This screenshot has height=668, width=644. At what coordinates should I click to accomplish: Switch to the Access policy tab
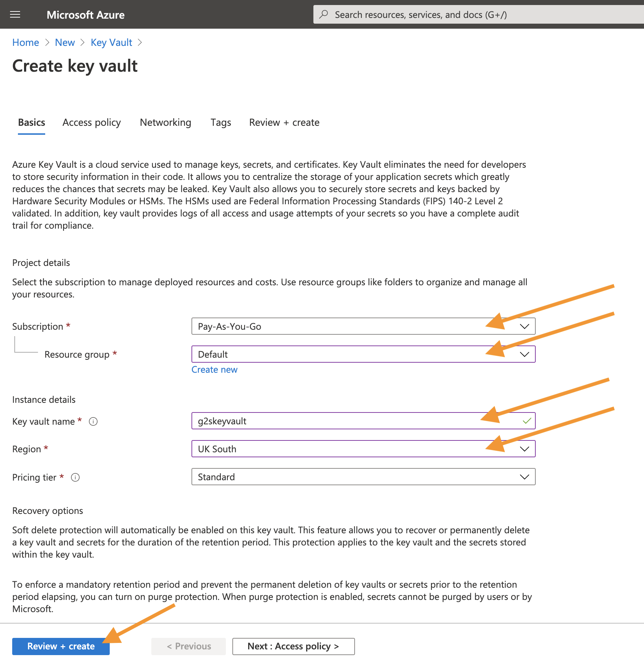coord(92,123)
